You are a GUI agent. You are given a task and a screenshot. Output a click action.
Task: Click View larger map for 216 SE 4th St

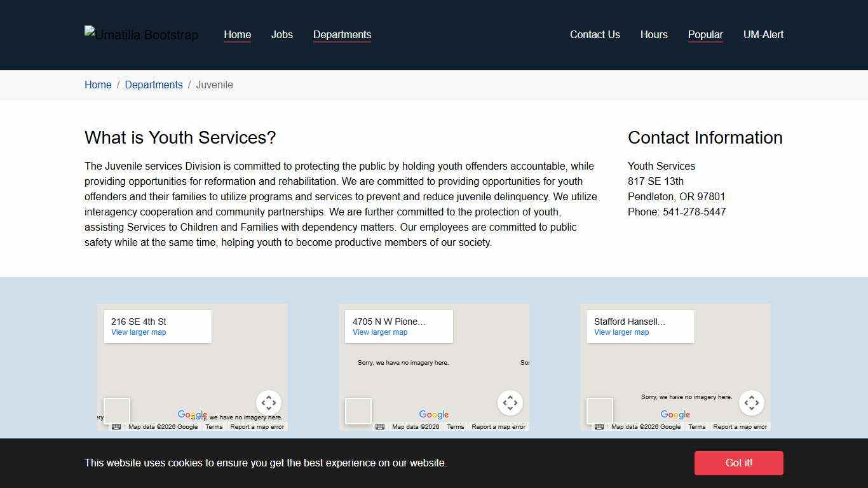139,332
